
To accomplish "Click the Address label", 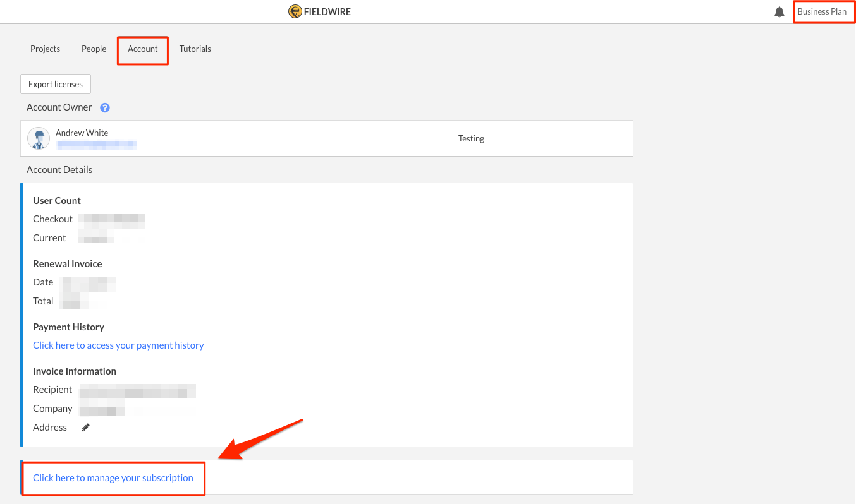I will pyautogui.click(x=50, y=428).
